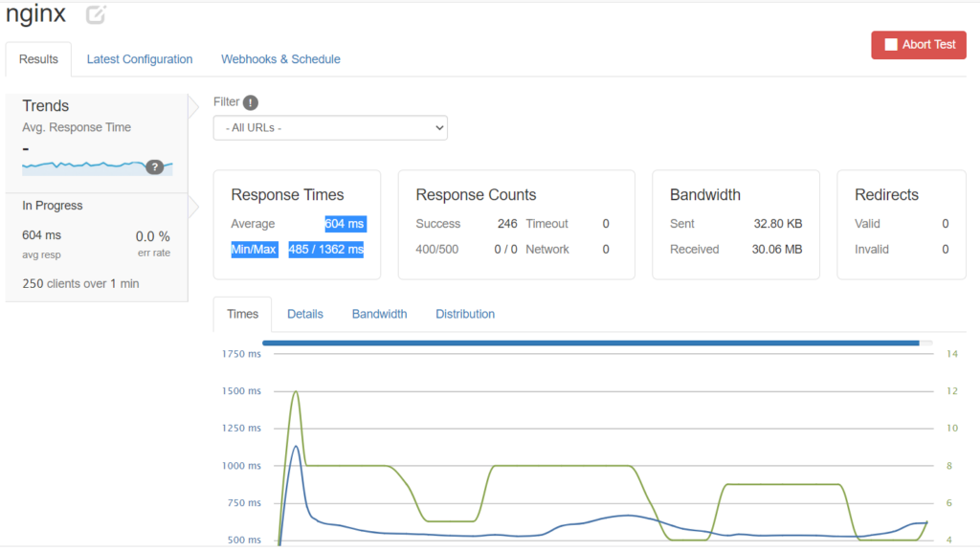
Task: Click the nginx test title
Action: point(35,13)
